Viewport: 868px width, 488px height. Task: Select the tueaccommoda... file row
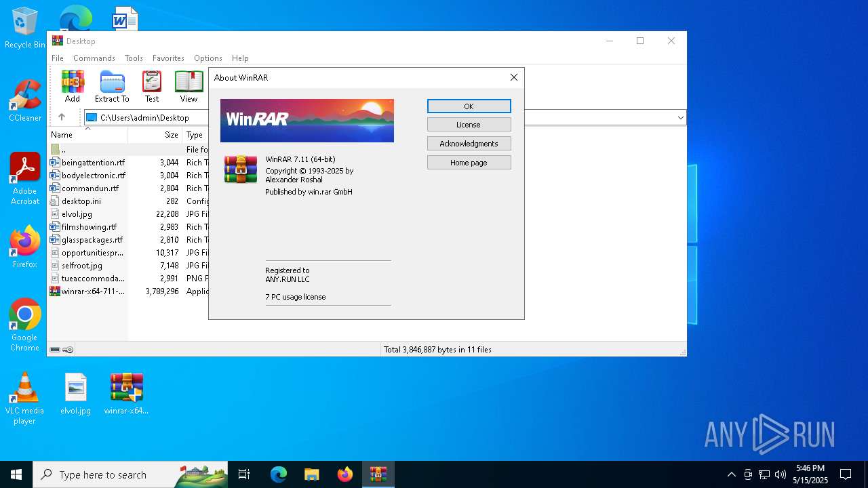(88, 279)
